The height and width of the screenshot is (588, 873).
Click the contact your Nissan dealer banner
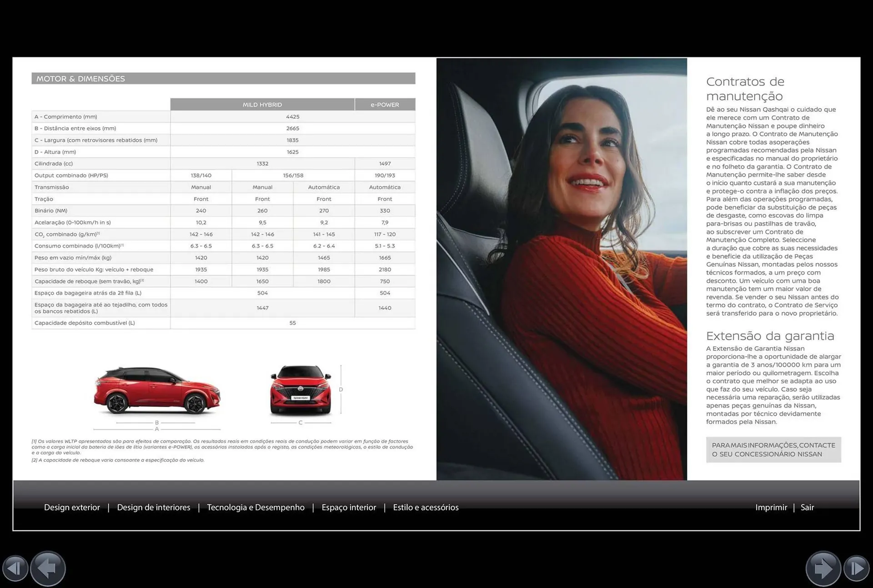point(773,449)
